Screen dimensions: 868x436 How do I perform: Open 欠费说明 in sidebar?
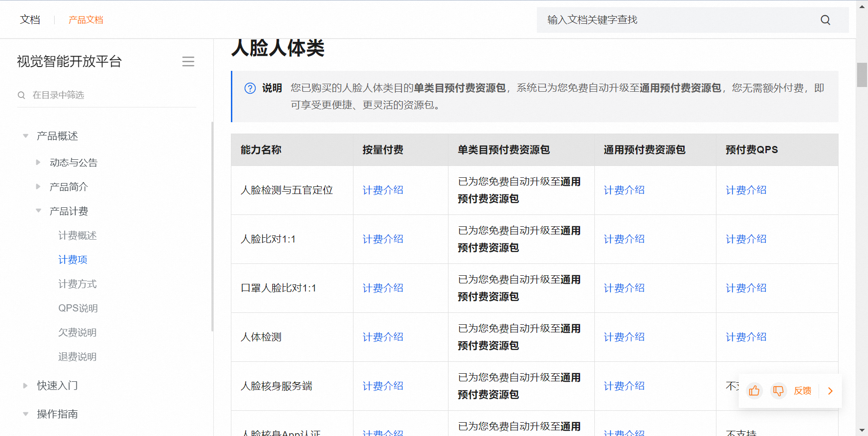coord(77,332)
